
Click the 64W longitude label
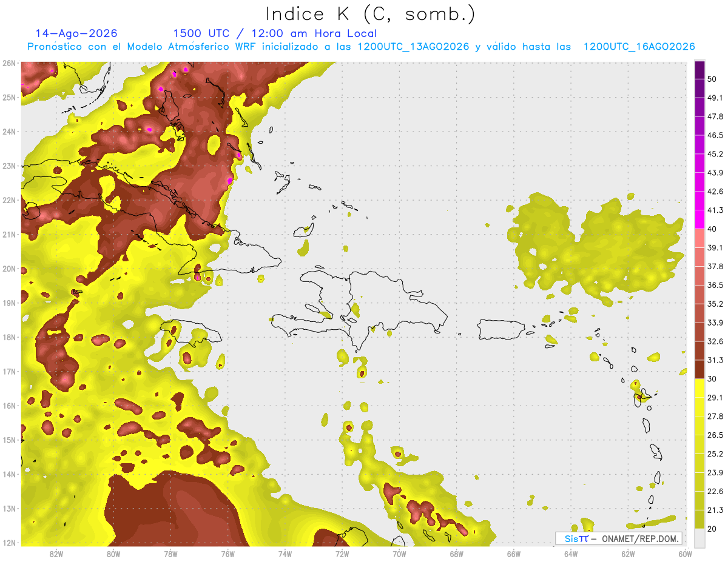[x=570, y=554]
